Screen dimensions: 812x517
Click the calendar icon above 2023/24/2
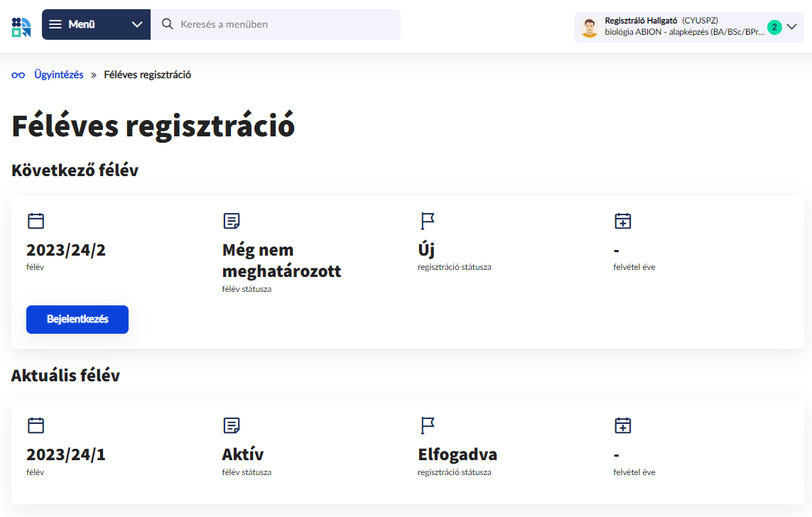pyautogui.click(x=36, y=221)
